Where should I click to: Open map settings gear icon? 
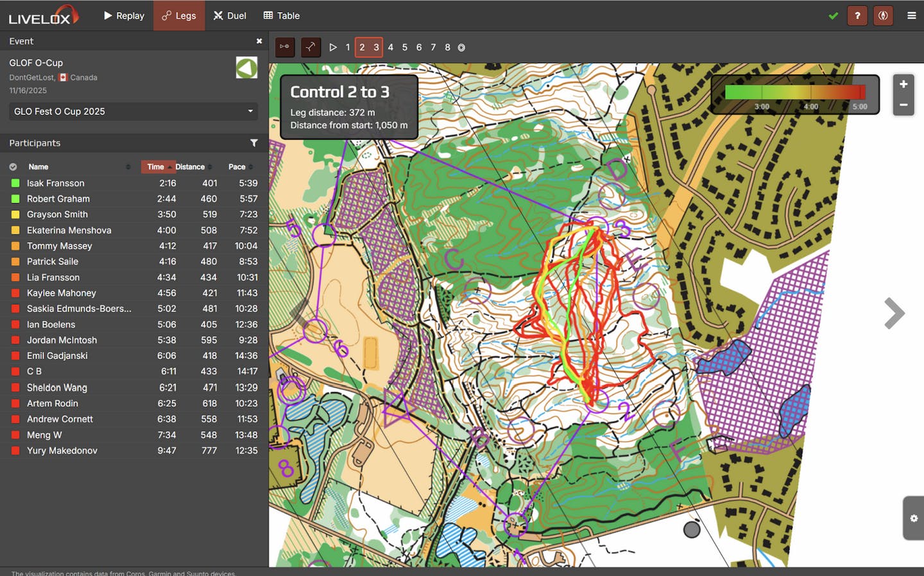pos(914,518)
